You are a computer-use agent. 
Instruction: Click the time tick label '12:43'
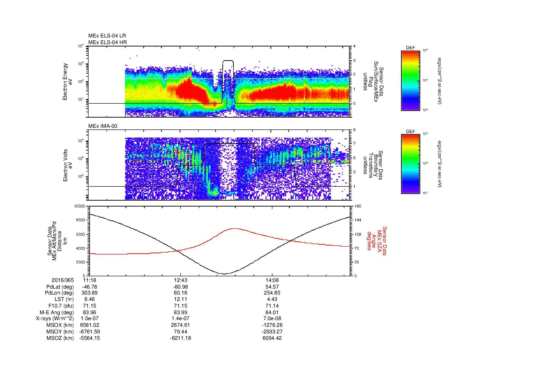180,280
